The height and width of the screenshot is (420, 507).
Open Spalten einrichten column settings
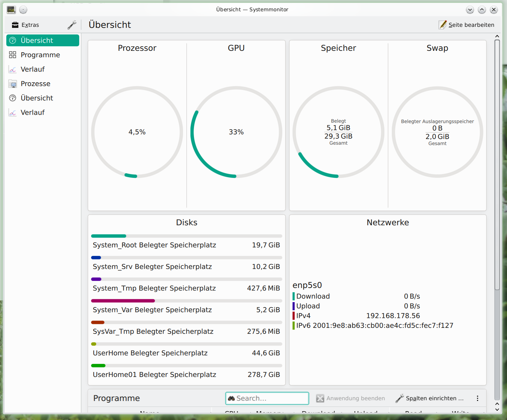[430, 398]
